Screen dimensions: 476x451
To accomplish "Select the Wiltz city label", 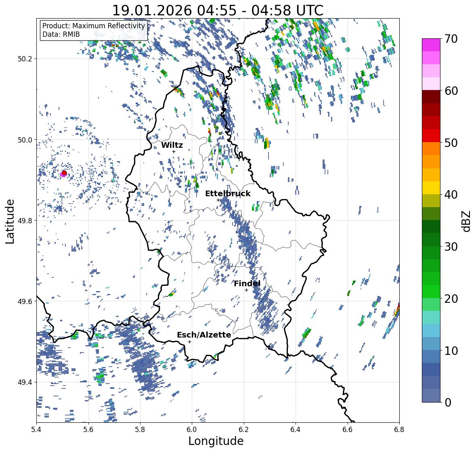I will 172,145.
